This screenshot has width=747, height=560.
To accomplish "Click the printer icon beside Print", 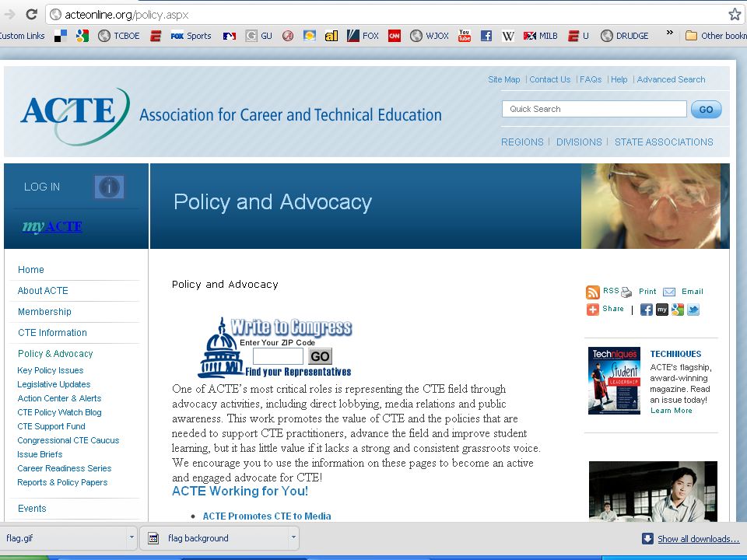I will [626, 292].
